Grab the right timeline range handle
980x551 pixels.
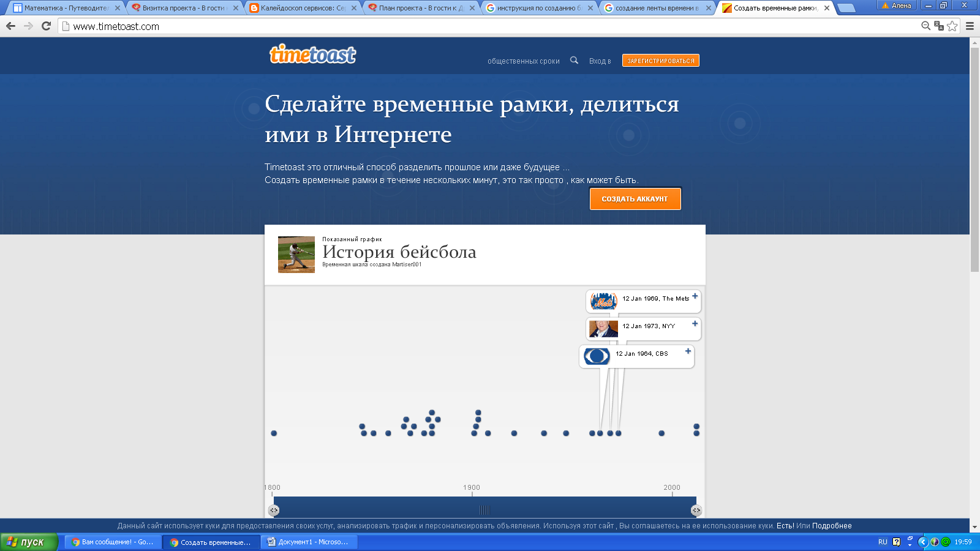[x=696, y=510]
